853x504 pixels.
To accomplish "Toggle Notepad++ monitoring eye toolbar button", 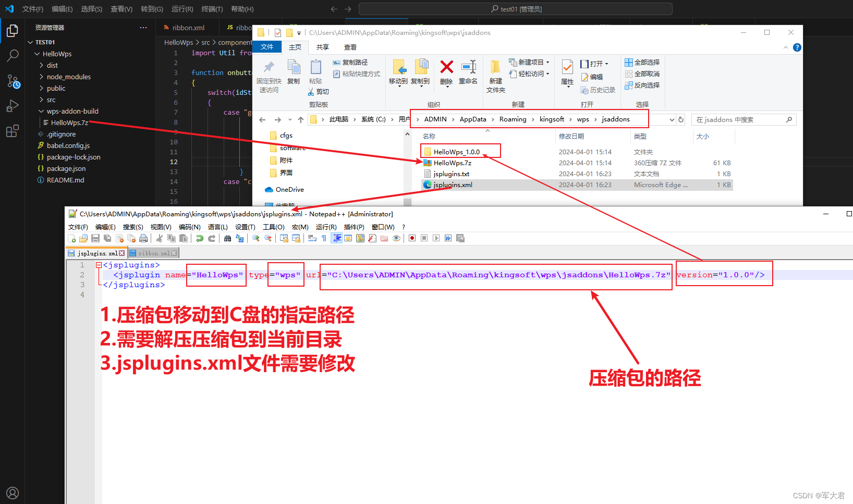I will tap(396, 238).
